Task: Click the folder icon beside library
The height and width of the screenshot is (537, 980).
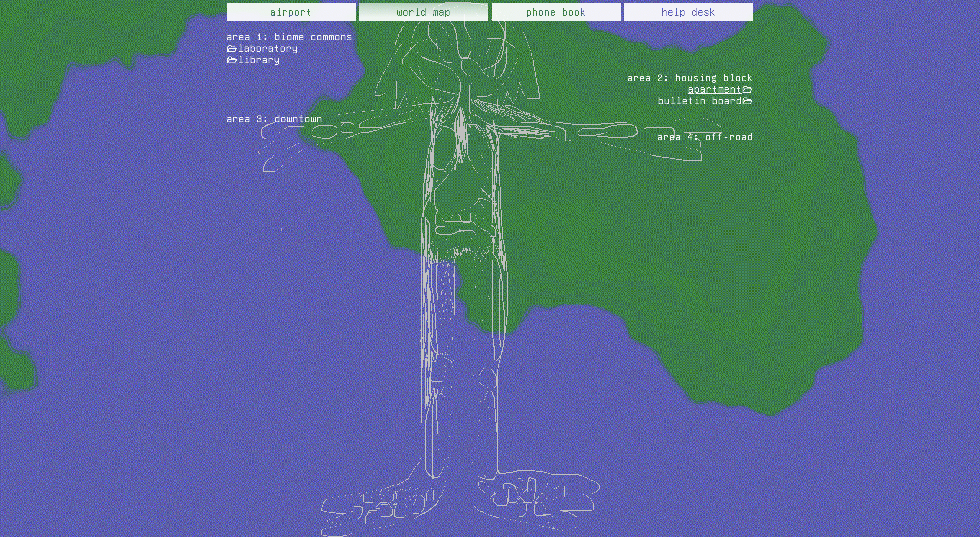Action: tap(232, 60)
